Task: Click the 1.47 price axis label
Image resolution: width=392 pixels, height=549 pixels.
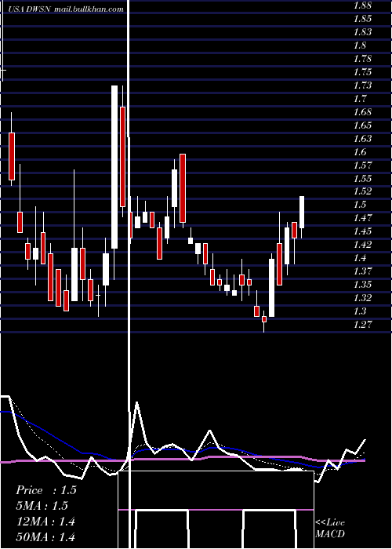Action: [362, 218]
